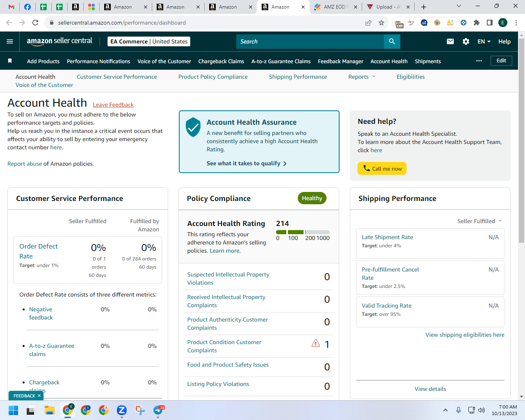525x420 pixels.
Task: Toggle the Chrome side panel icon
Action: click(490, 23)
